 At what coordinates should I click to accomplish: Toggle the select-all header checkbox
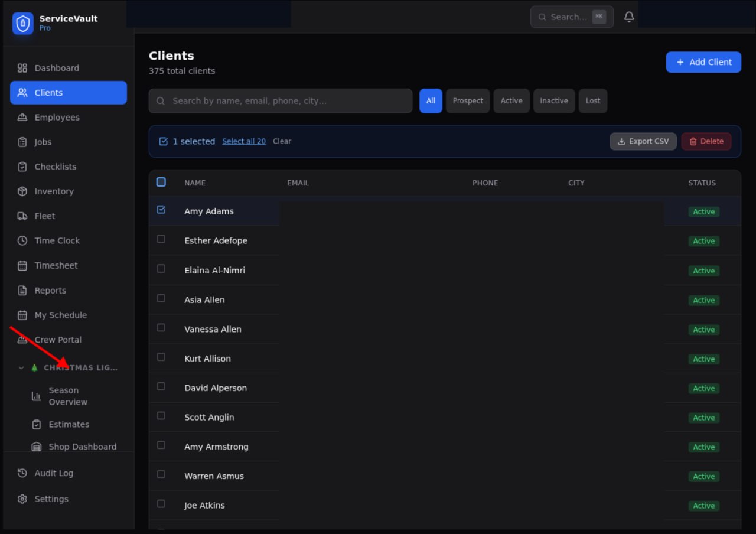[x=161, y=182]
